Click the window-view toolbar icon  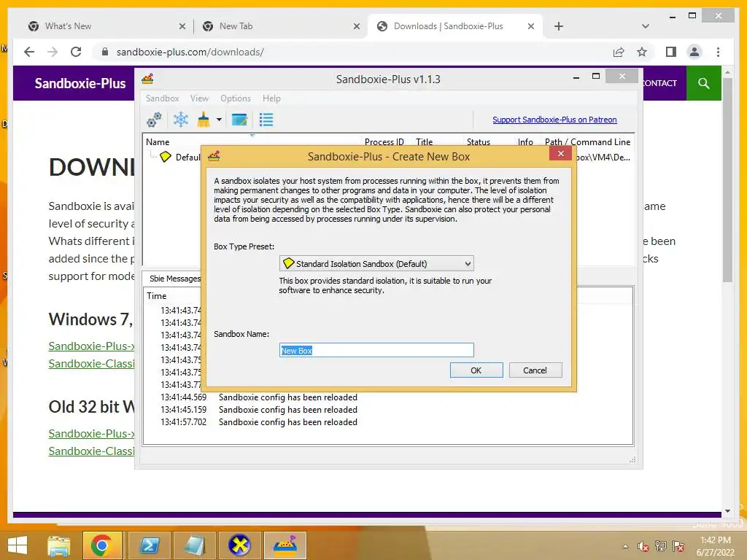click(239, 120)
